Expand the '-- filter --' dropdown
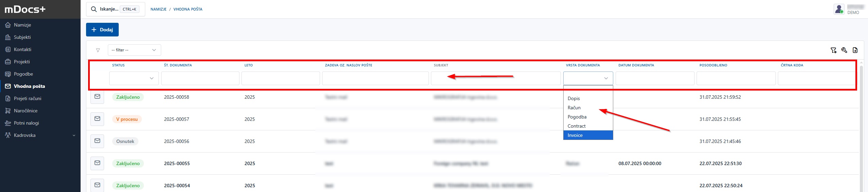Screen dimensions: 868x192 tap(134, 50)
